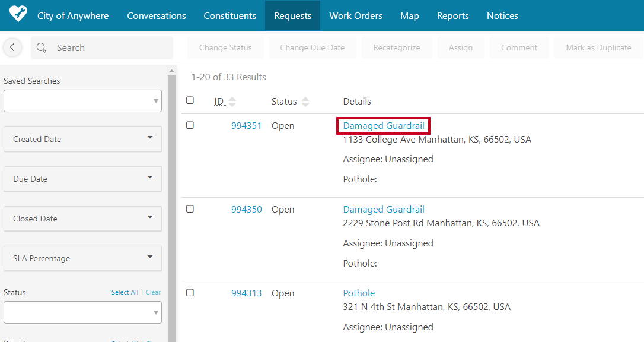Open the Reports tab
The width and height of the screenshot is (644, 342).
[452, 15]
